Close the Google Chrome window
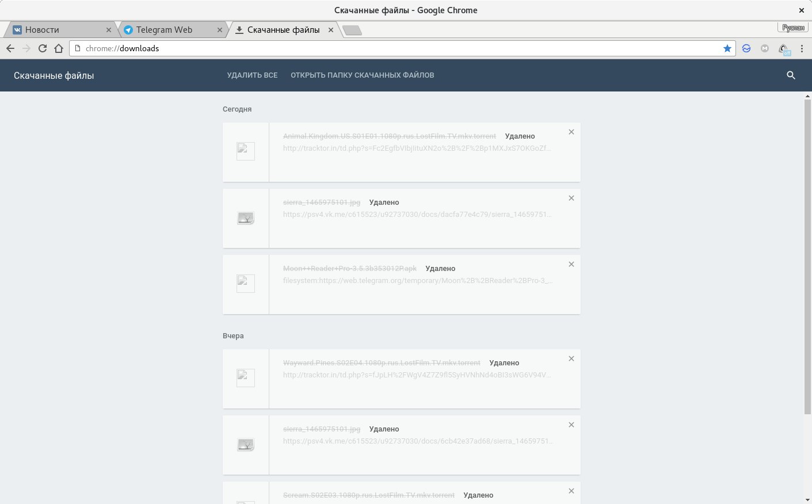This screenshot has height=504, width=812. 802,10
